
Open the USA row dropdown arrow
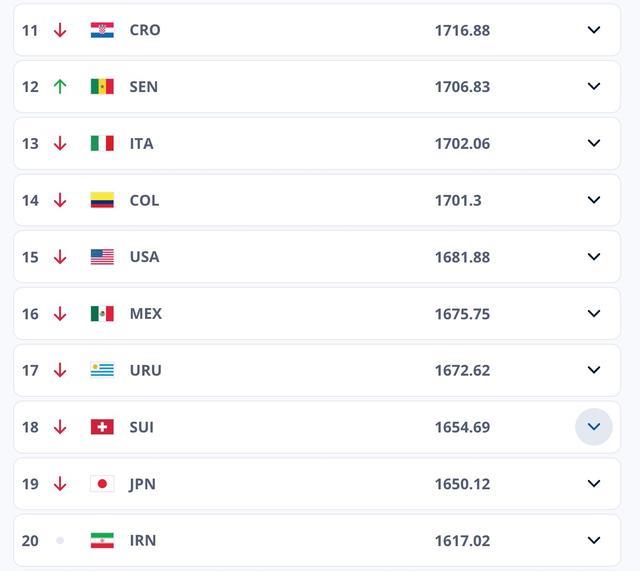click(594, 257)
